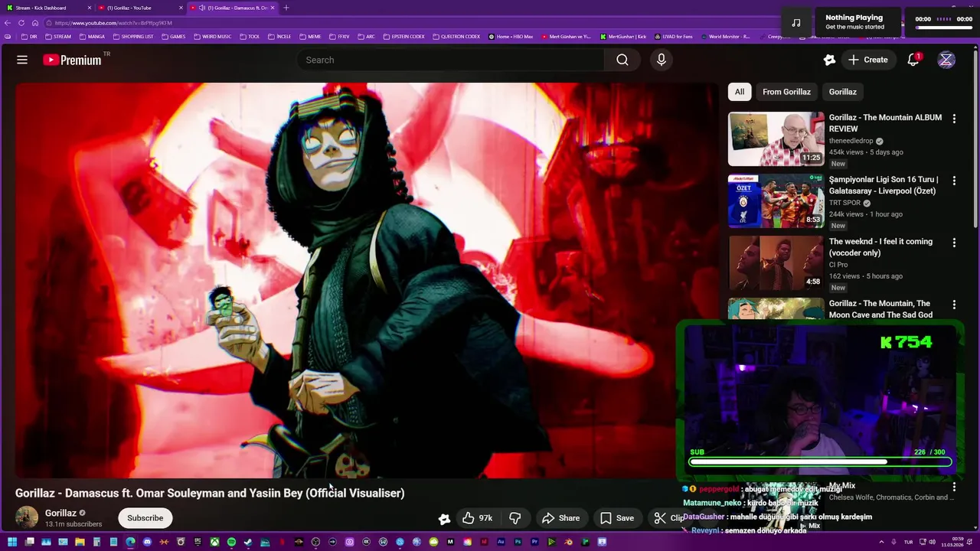Open Calculator from the taskbar

[96, 542]
